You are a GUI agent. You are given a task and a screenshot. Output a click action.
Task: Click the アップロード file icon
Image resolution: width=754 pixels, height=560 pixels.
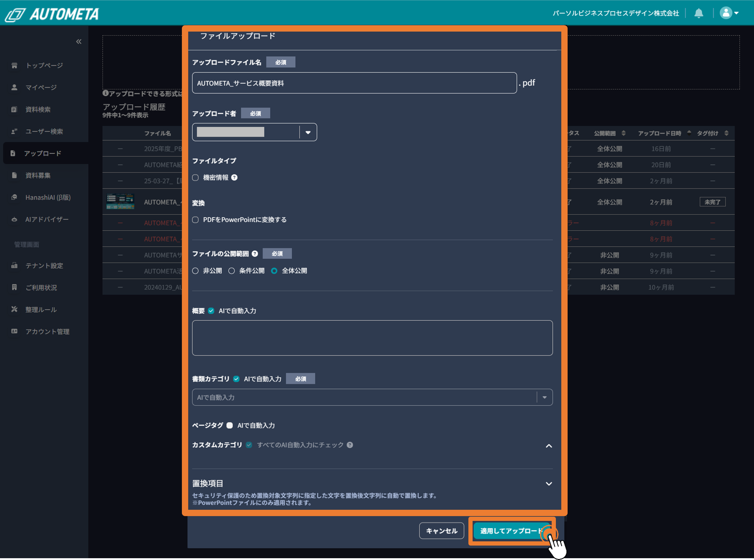tap(13, 153)
